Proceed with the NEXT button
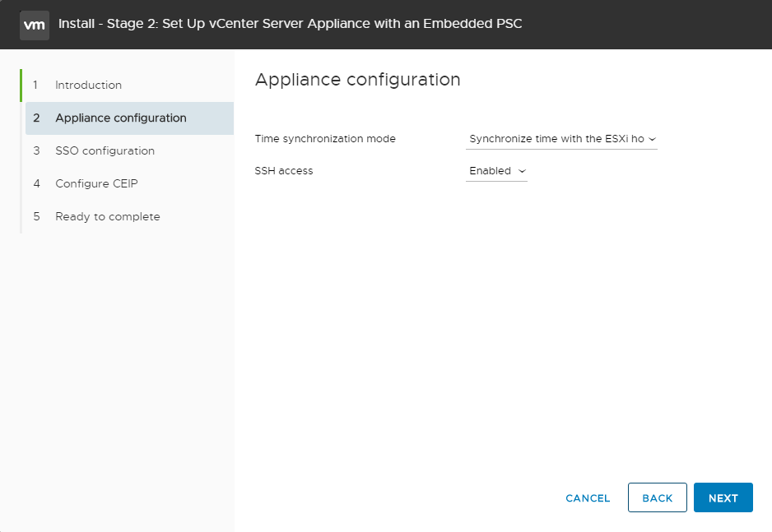The width and height of the screenshot is (772, 532). (723, 497)
